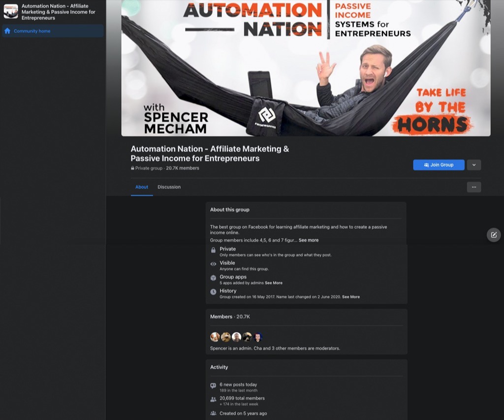This screenshot has width=504, height=420.
Task: Open the Automation Nation cover photo
Action: click(306, 68)
